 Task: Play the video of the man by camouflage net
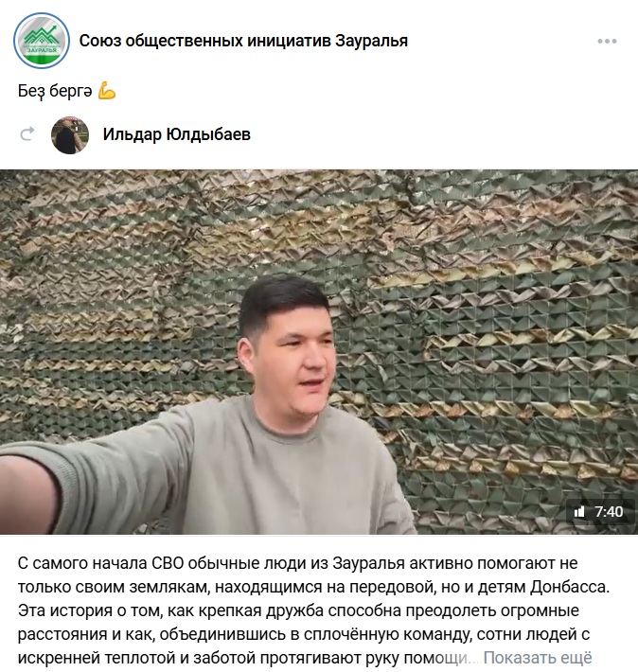coord(319,352)
